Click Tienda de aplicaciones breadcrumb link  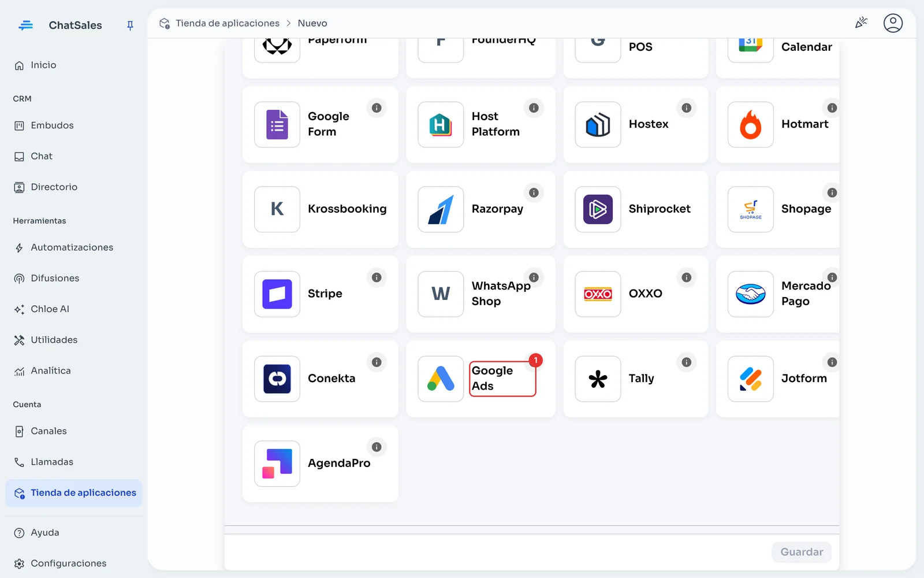[x=228, y=23]
